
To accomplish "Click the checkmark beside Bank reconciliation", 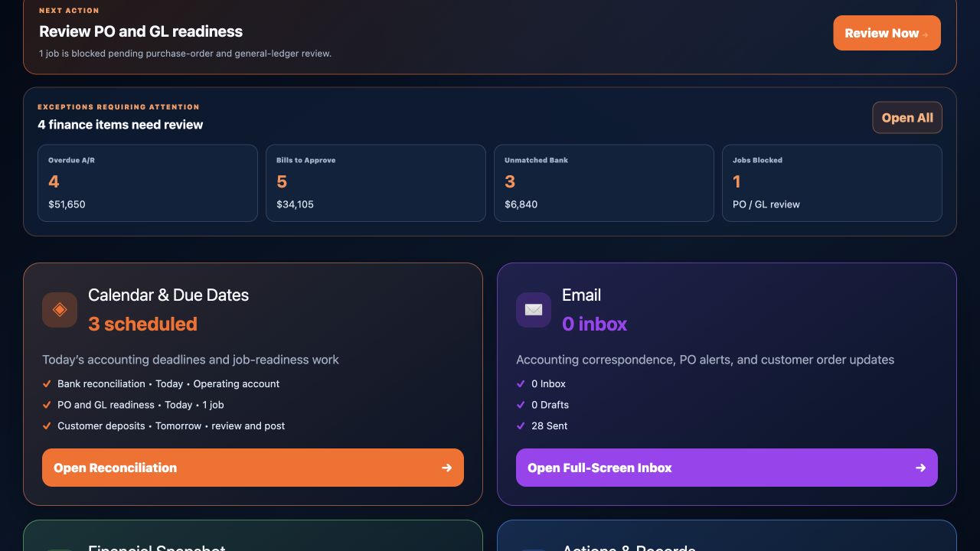I will point(47,384).
